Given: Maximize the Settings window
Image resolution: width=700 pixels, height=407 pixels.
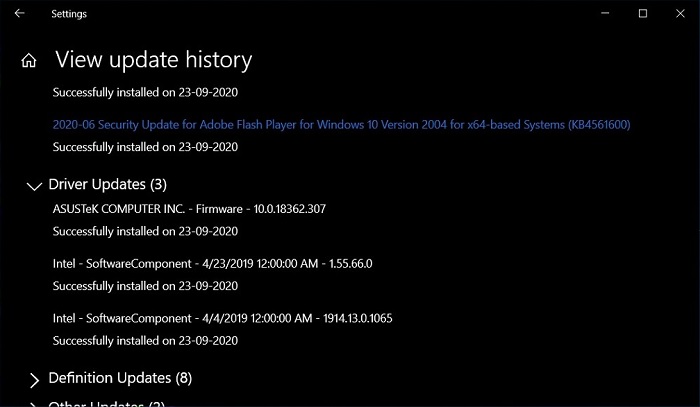Looking at the screenshot, I should 643,14.
